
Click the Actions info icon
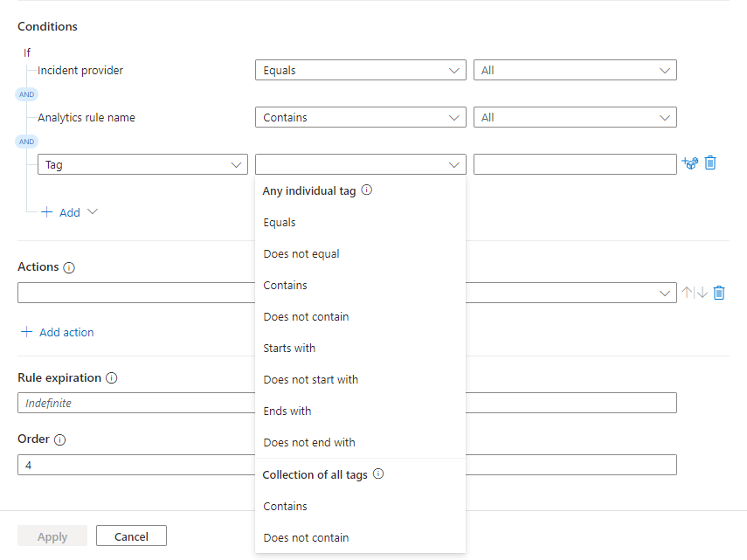pos(69,268)
